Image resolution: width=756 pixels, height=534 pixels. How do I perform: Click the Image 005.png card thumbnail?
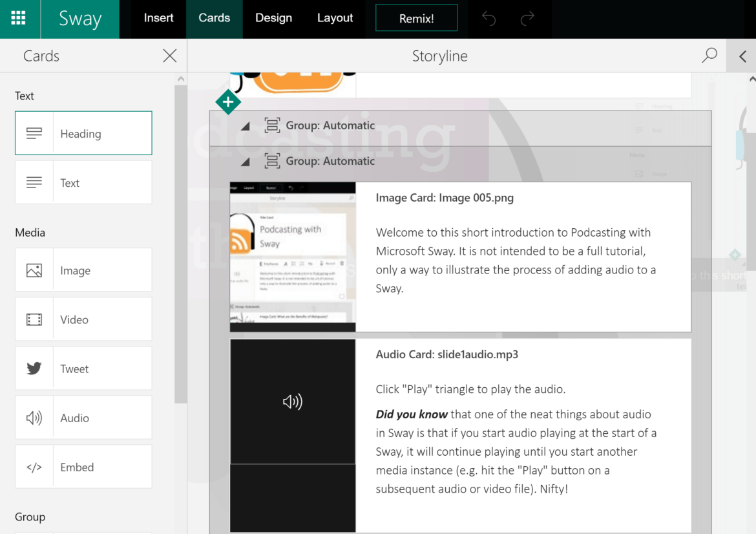coord(293,257)
